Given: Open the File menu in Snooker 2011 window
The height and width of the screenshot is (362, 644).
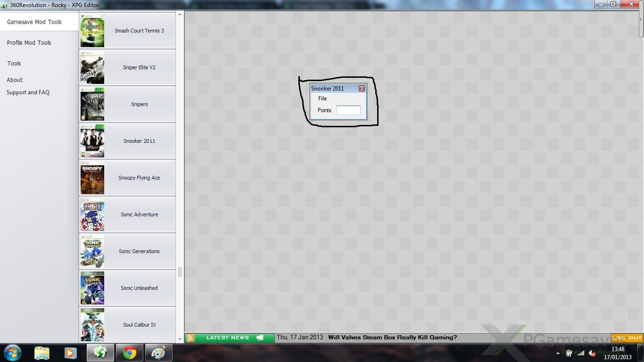Looking at the screenshot, I should pyautogui.click(x=322, y=99).
